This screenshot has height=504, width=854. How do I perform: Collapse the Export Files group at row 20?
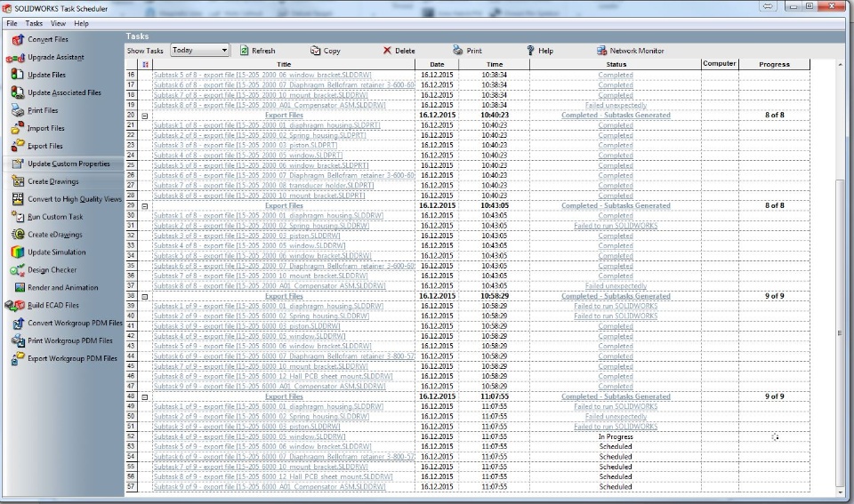pos(145,116)
